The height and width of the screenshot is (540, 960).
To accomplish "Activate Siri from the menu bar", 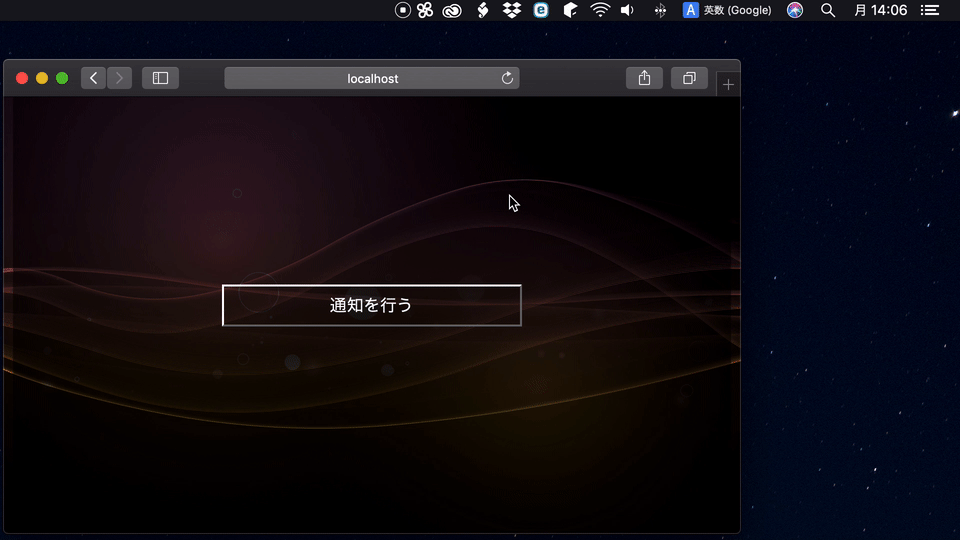I will (795, 10).
